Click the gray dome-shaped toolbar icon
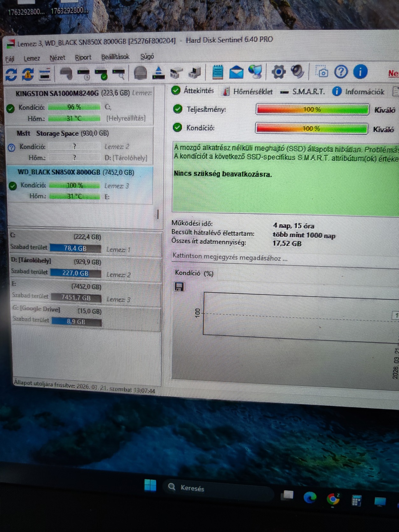Screen dimensions: 399x532 [140, 73]
